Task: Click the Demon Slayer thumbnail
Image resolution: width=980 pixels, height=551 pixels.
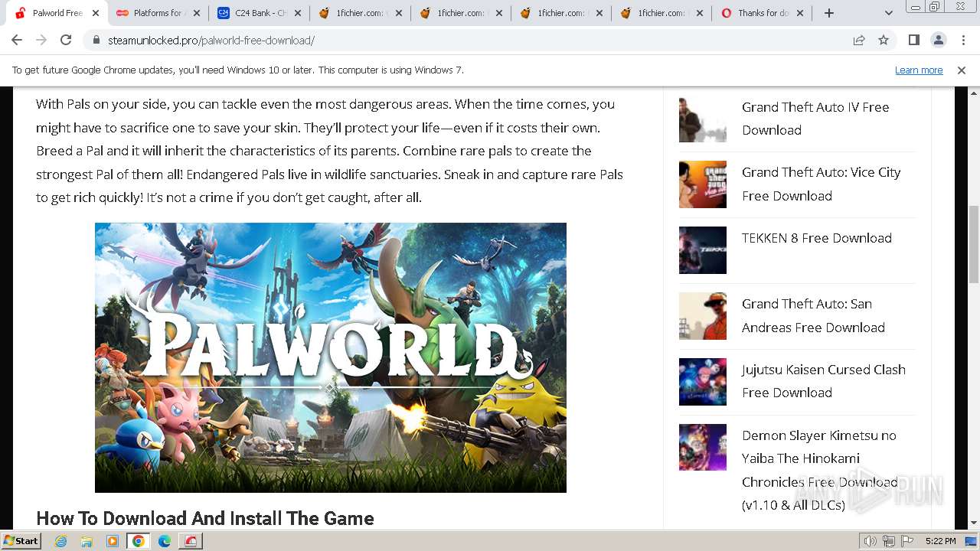Action: [x=703, y=448]
